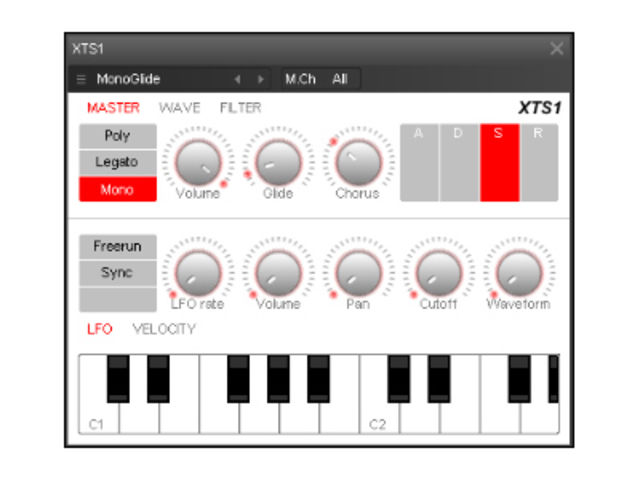640x480 pixels.
Task: Enable Poly voice mode
Action: [118, 136]
